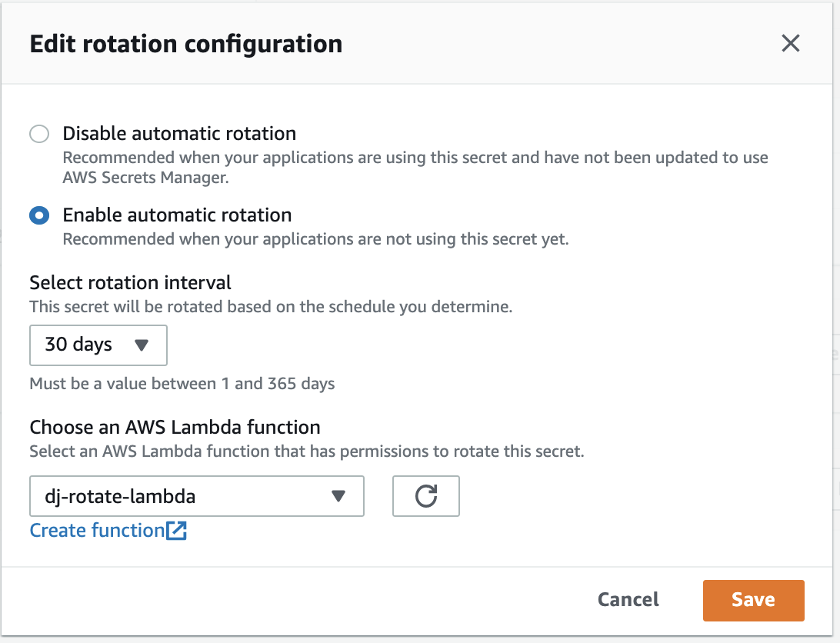Image resolution: width=840 pixels, height=643 pixels.
Task: Reload the list of available Lambda functions
Action: point(425,496)
